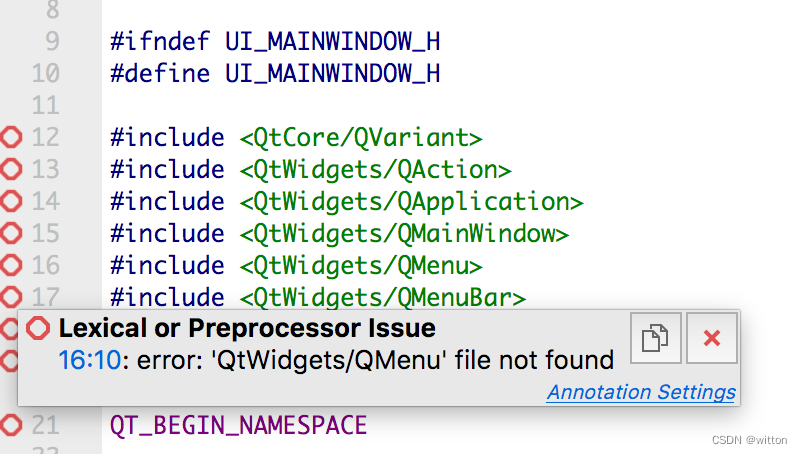The height and width of the screenshot is (454, 802).
Task: Place cursor on the #define directive
Action: pos(160,73)
